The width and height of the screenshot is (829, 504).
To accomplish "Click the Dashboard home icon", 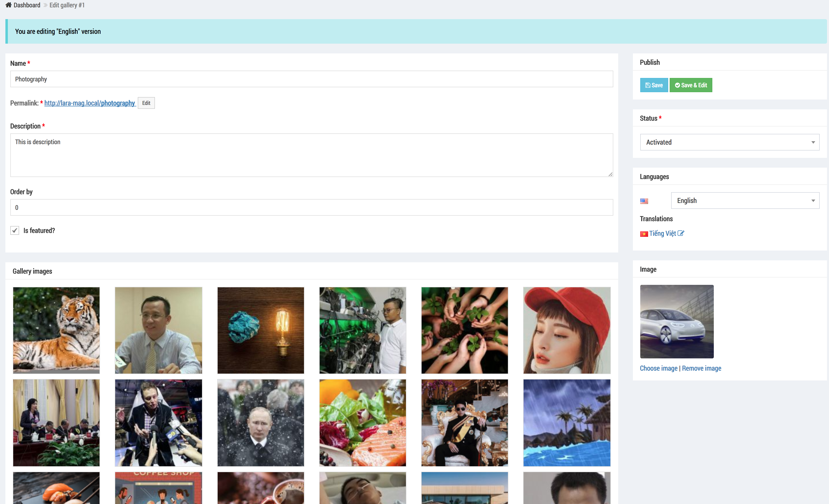I will coord(8,5).
